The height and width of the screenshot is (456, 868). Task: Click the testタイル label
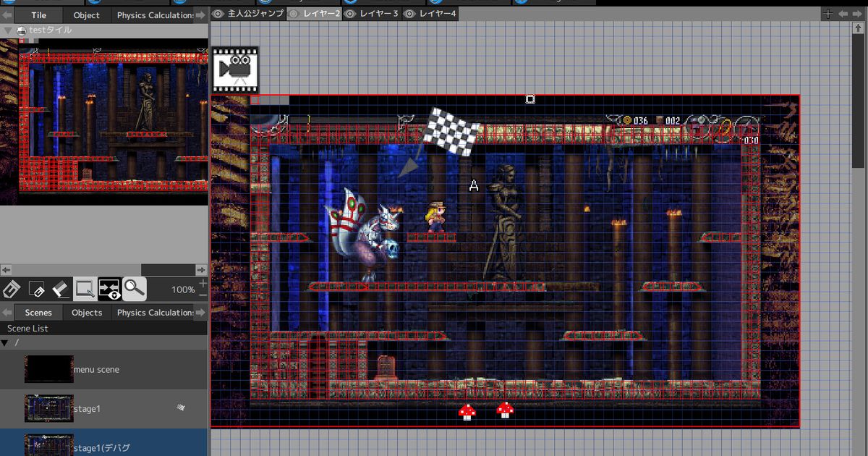click(x=49, y=30)
